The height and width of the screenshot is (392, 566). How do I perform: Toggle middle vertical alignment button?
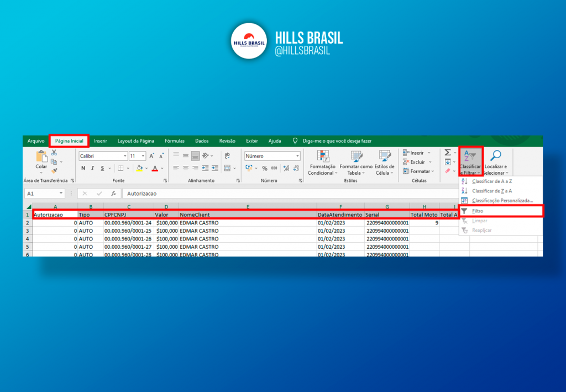(186, 156)
